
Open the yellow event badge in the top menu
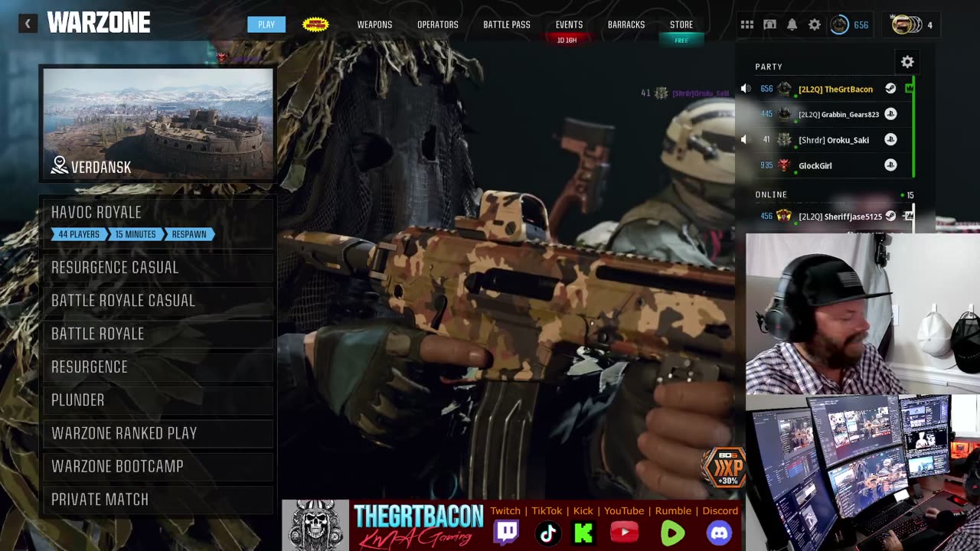pyautogui.click(x=315, y=24)
